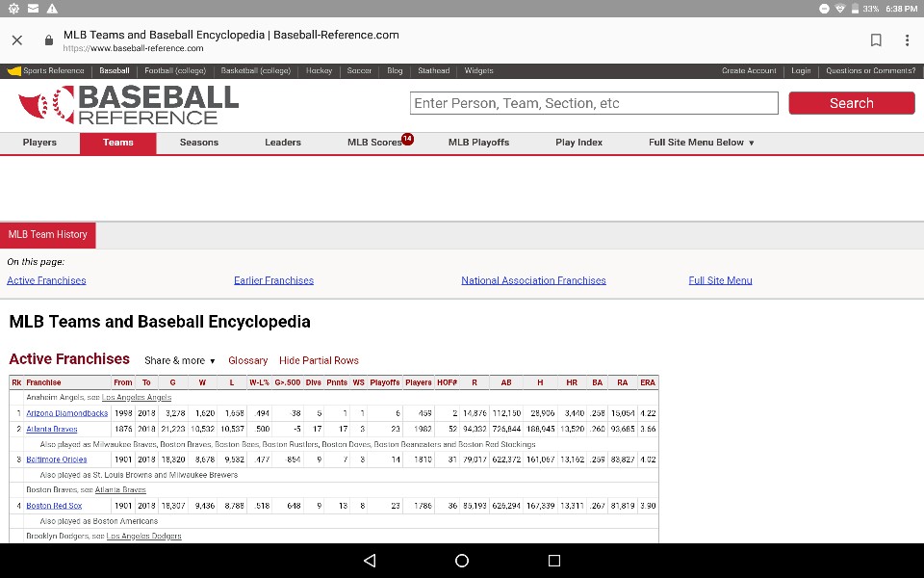Switch to the Players tab
Image resolution: width=924 pixels, height=578 pixels.
[x=39, y=143]
